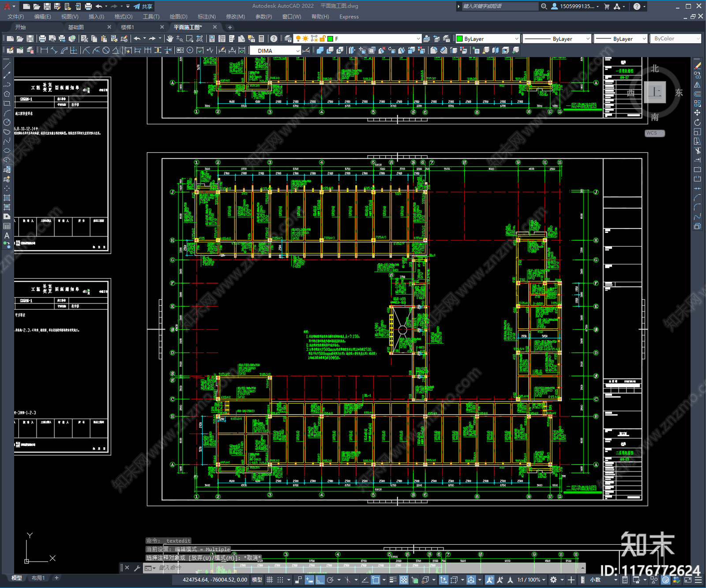The height and width of the screenshot is (588, 706).
Task: Select the Line tool in draw toolbar
Action: (7, 65)
